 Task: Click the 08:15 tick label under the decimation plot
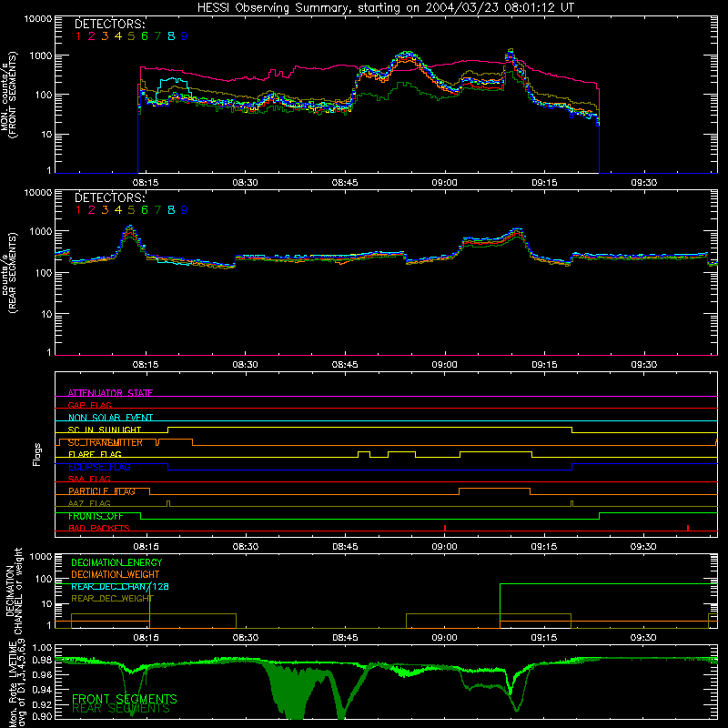146,638
